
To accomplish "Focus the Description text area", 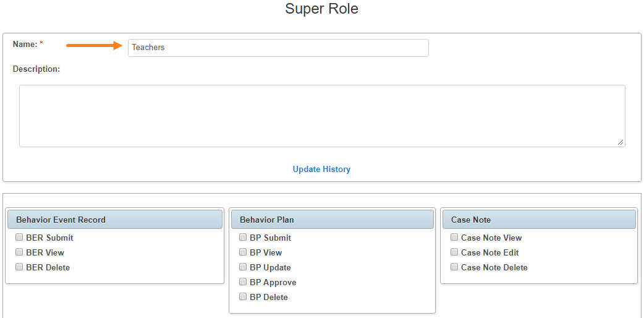I will [322, 116].
